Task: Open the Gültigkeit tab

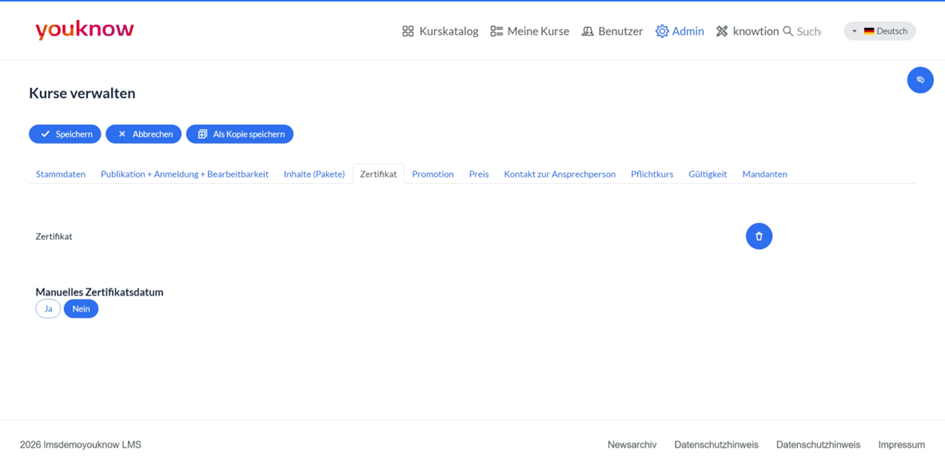Action: [x=708, y=174]
